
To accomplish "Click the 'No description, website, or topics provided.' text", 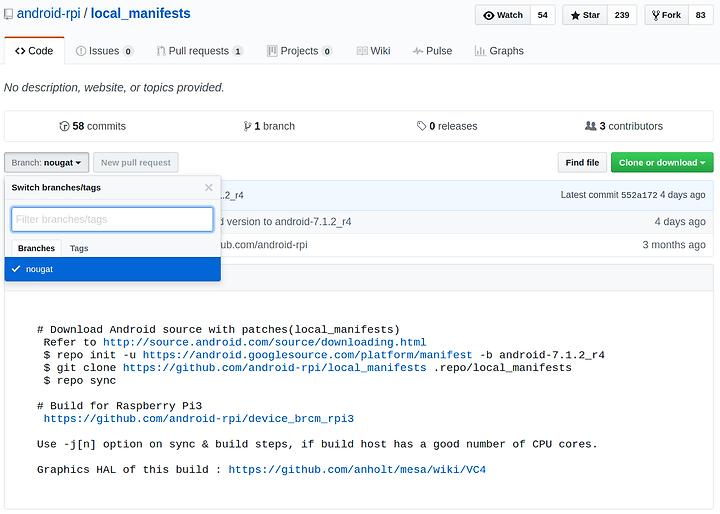I will [114, 87].
